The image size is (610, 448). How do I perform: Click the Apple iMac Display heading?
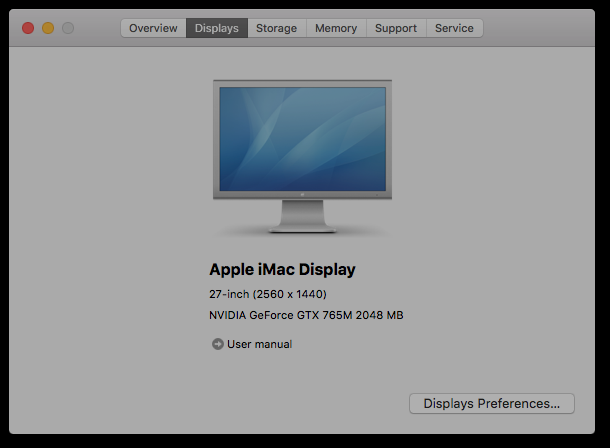tap(282, 270)
